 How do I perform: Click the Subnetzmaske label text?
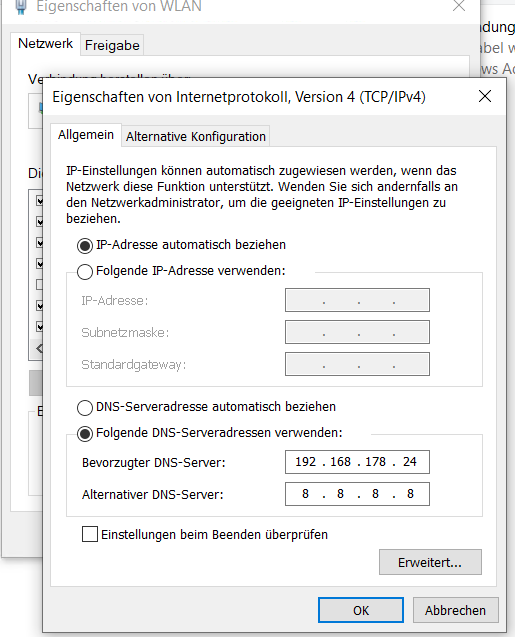[125, 333]
